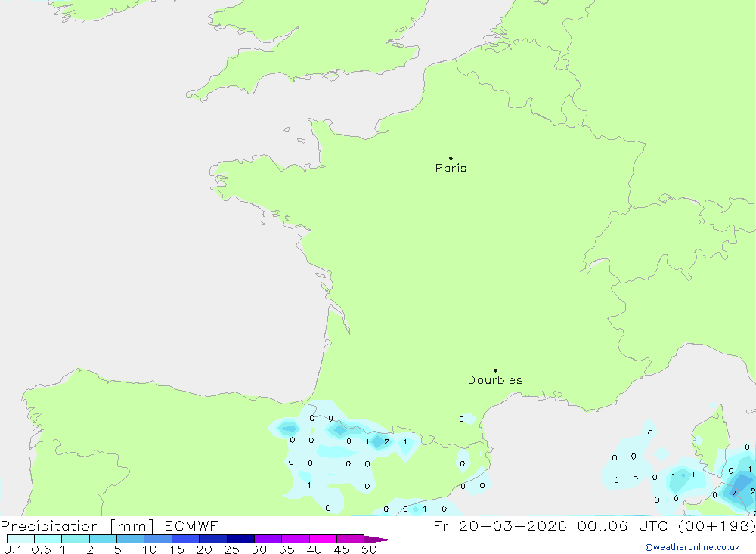Click the Paris city label
The width and height of the screenshot is (756, 554).
pos(451,168)
